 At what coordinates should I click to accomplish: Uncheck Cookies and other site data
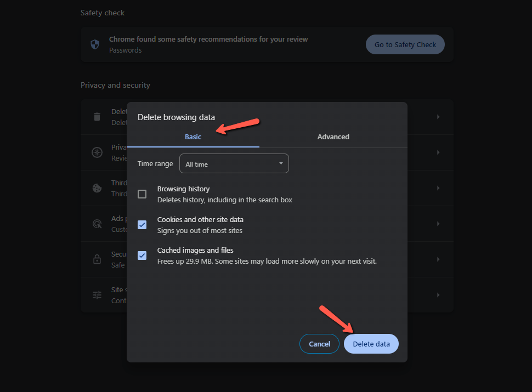tap(142, 225)
